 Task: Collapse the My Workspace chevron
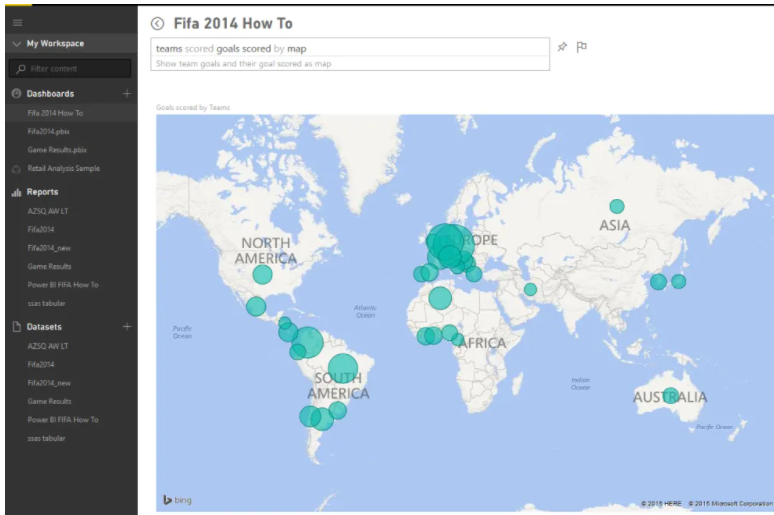(x=16, y=43)
